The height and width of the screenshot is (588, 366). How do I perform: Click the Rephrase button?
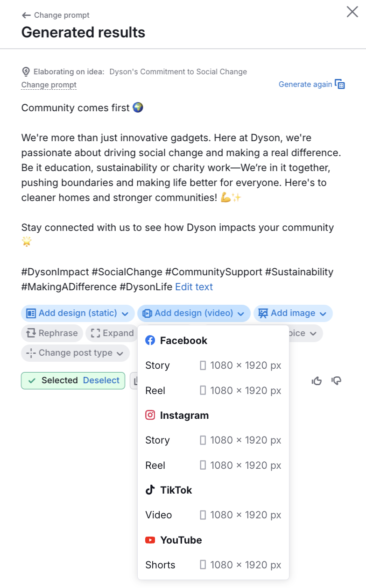[x=52, y=333]
